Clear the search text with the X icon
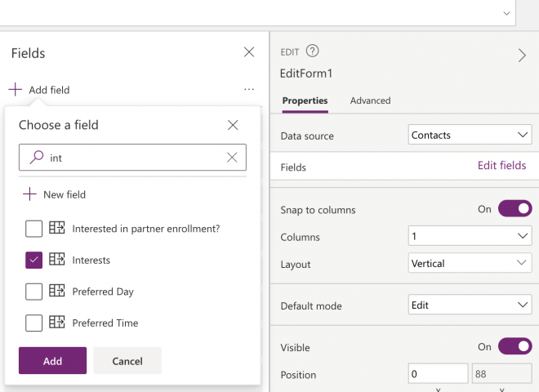 tap(232, 158)
